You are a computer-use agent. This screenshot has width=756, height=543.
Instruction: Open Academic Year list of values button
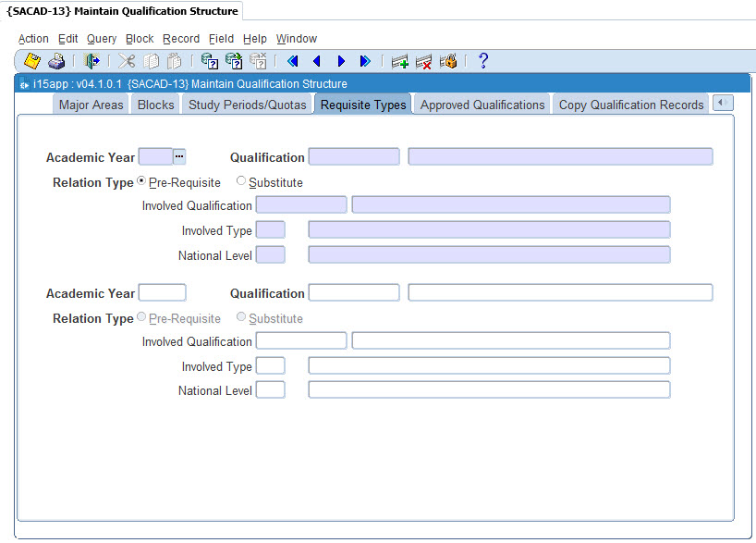click(179, 157)
